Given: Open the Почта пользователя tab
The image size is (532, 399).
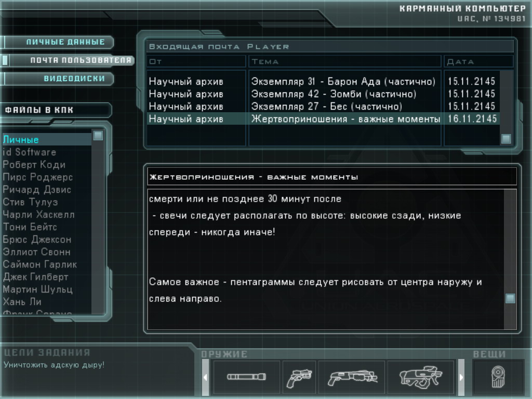Looking at the screenshot, I should click(68, 60).
